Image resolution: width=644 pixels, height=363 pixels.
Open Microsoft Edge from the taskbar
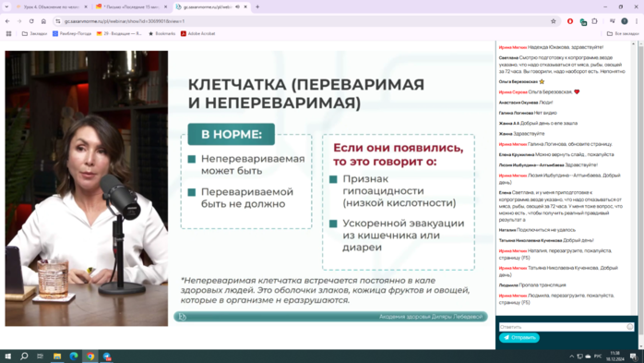[74, 357]
